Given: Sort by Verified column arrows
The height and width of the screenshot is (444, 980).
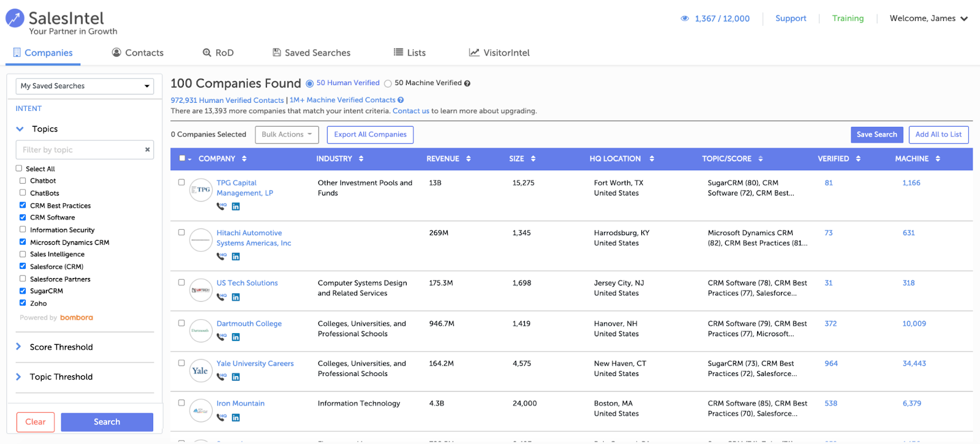Looking at the screenshot, I should click(858, 159).
